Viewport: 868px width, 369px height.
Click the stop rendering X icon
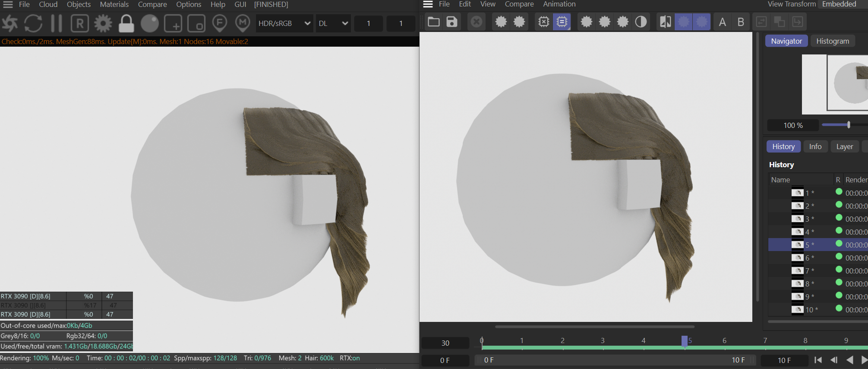[x=477, y=22]
